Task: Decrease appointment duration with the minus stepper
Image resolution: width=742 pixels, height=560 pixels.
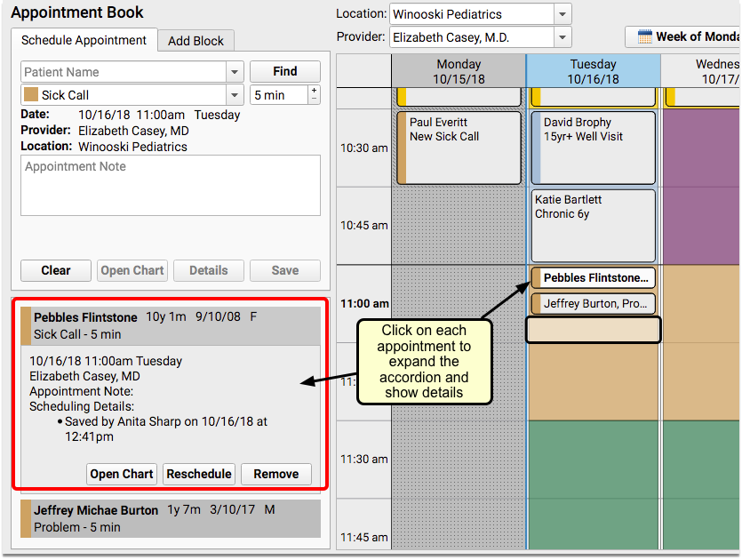Action: (x=315, y=100)
